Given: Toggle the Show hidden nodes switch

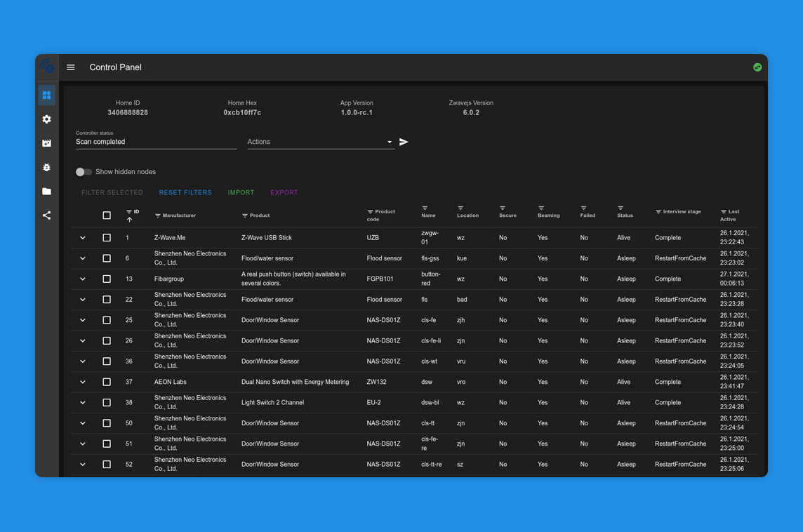Looking at the screenshot, I should pyautogui.click(x=84, y=172).
